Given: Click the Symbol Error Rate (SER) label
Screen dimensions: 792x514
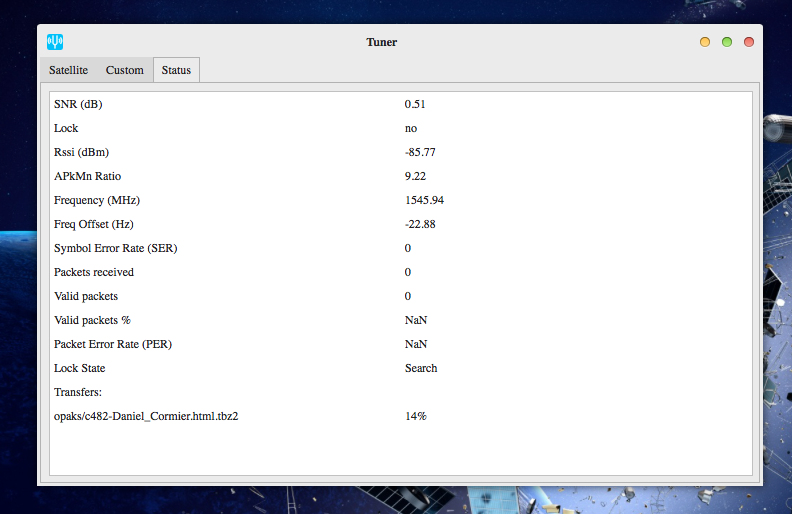Looking at the screenshot, I should [x=116, y=248].
